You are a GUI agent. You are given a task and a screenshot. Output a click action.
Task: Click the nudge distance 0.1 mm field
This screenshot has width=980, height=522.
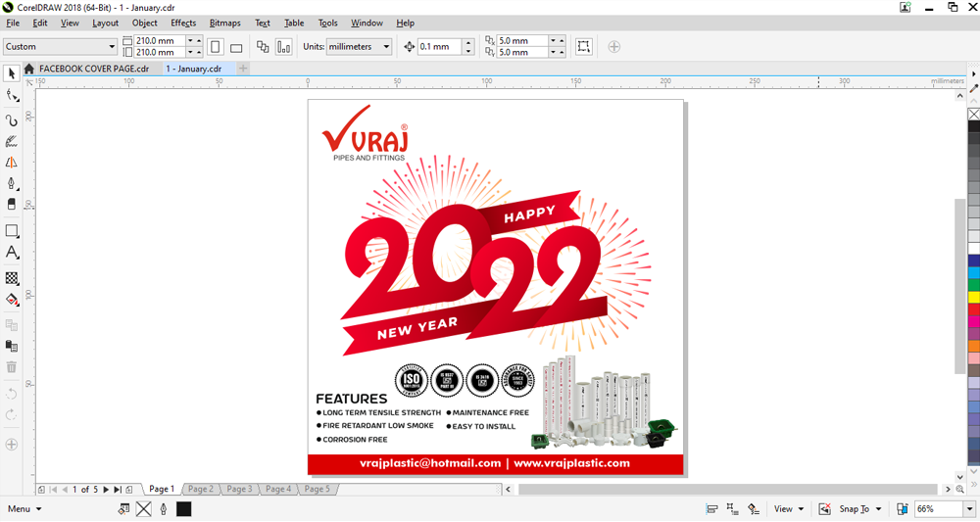pos(440,47)
